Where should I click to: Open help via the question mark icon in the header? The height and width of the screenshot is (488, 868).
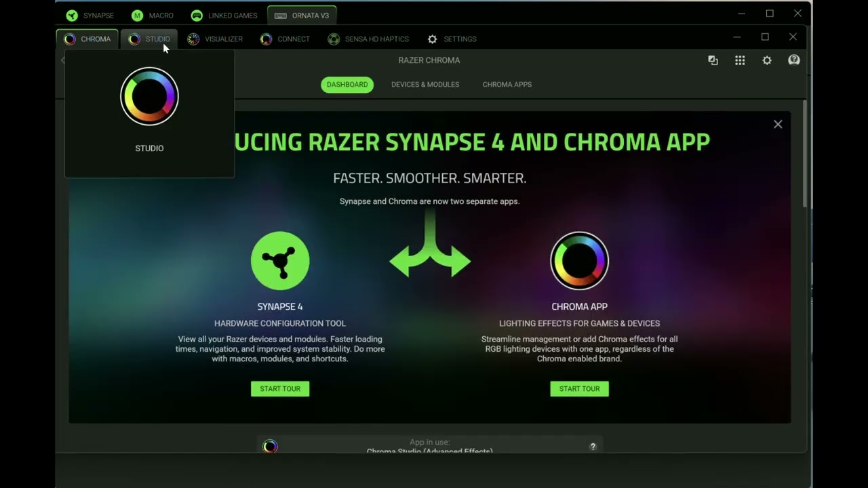pos(794,60)
